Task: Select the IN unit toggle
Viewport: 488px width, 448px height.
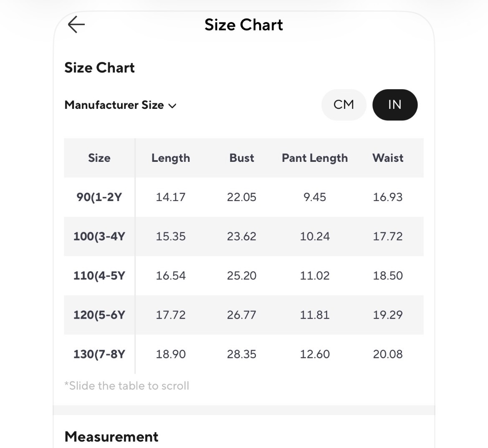Action: [395, 105]
